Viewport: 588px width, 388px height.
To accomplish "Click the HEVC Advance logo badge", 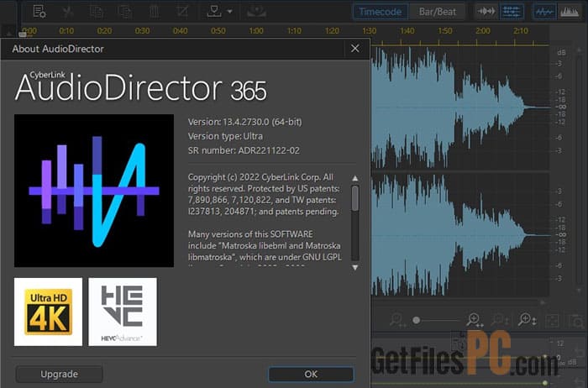I will pyautogui.click(x=123, y=312).
